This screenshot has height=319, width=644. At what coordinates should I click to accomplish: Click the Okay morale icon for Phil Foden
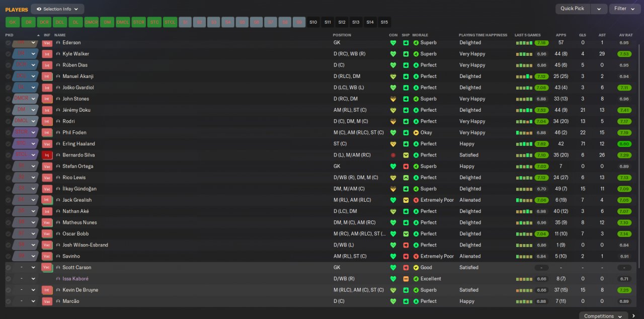point(416,132)
